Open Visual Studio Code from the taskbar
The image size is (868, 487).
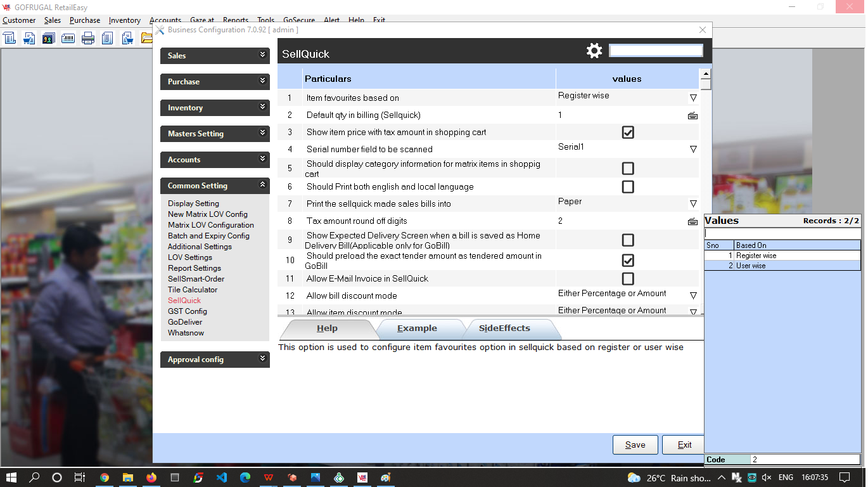point(221,477)
